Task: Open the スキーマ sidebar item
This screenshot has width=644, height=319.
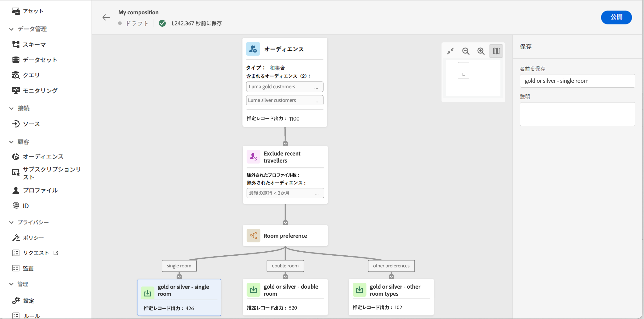Action: tap(34, 45)
